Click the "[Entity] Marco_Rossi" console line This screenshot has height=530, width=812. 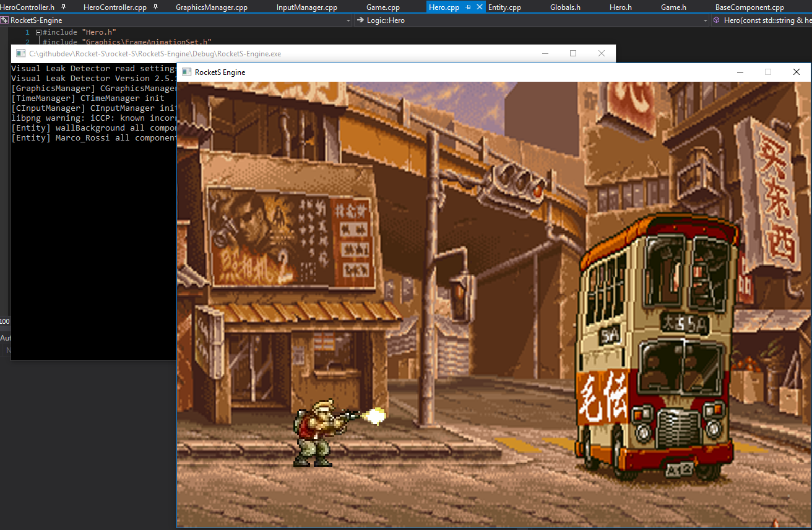coord(94,138)
